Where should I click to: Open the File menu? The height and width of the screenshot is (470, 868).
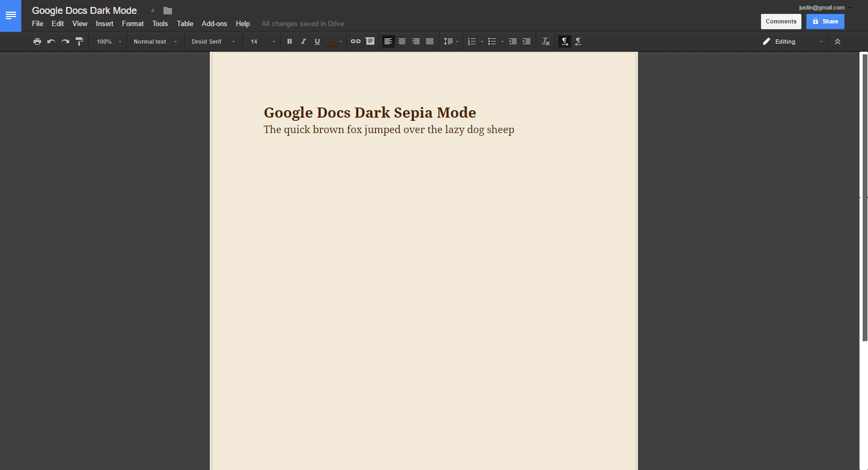point(37,24)
